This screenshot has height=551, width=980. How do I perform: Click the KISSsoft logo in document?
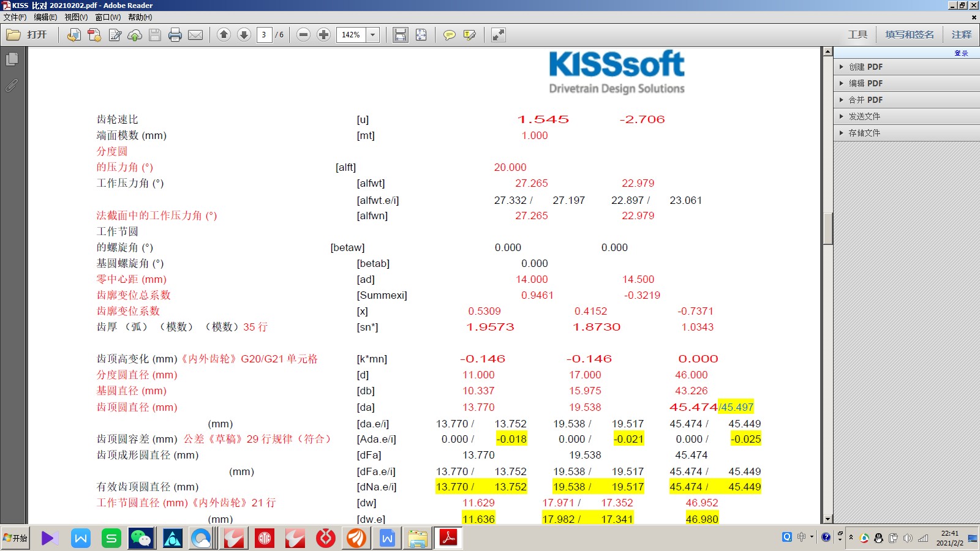(617, 72)
